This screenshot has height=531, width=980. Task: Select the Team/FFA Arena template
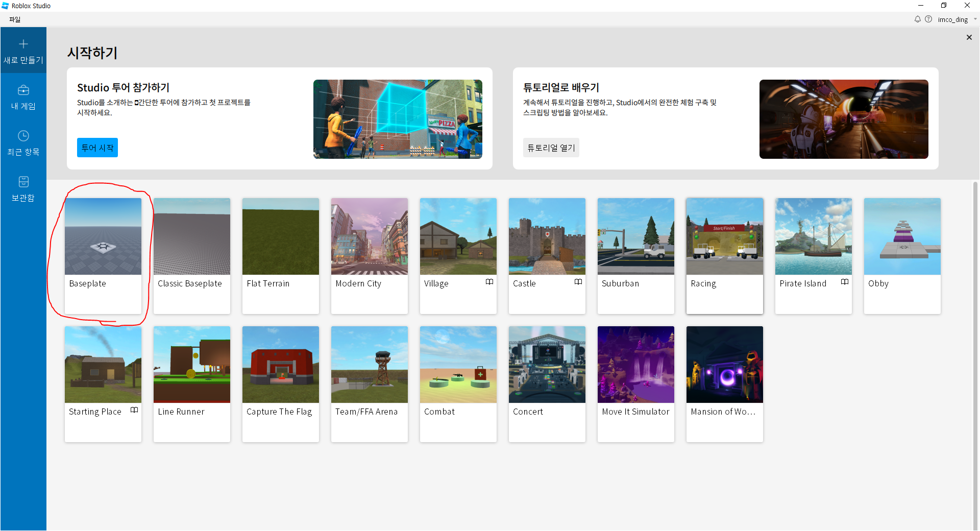pyautogui.click(x=370, y=384)
